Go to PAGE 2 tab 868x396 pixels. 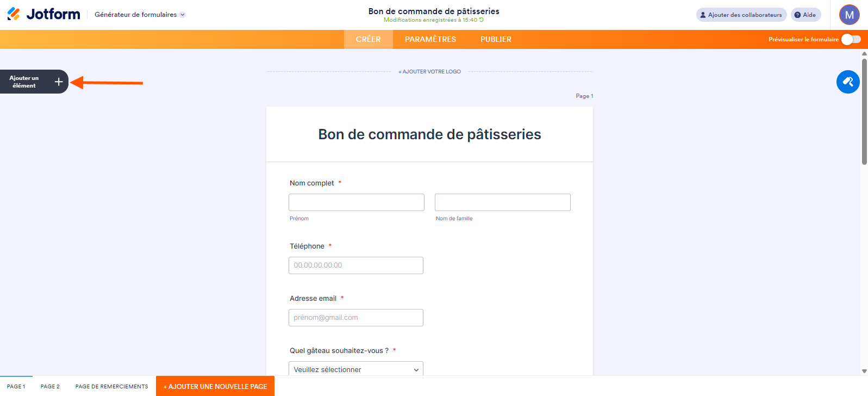pos(50,386)
